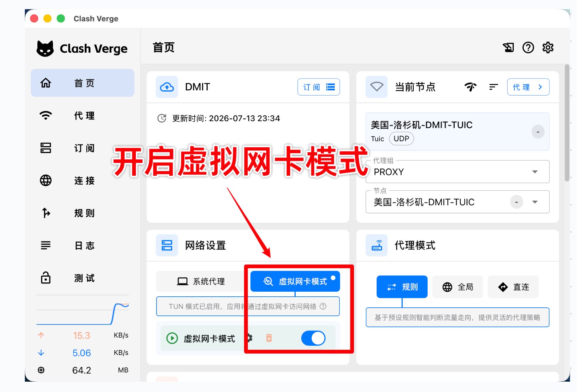Open the 测试 test sidebar page
The image size is (577, 392).
pyautogui.click(x=82, y=278)
